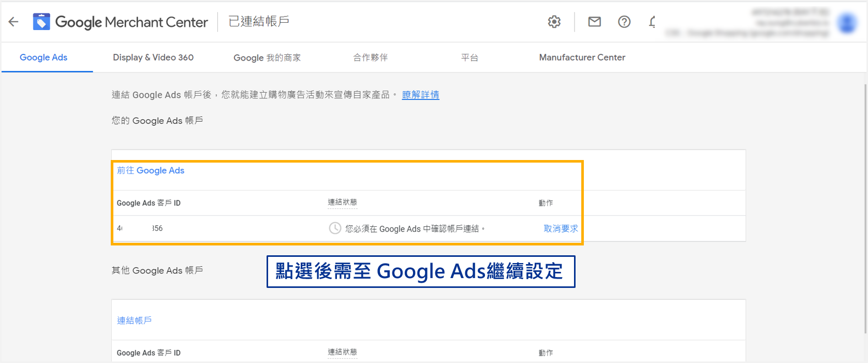This screenshot has height=363, width=868.
Task: Click Google Ads 客戶 ID header in first table
Action: pos(149,203)
